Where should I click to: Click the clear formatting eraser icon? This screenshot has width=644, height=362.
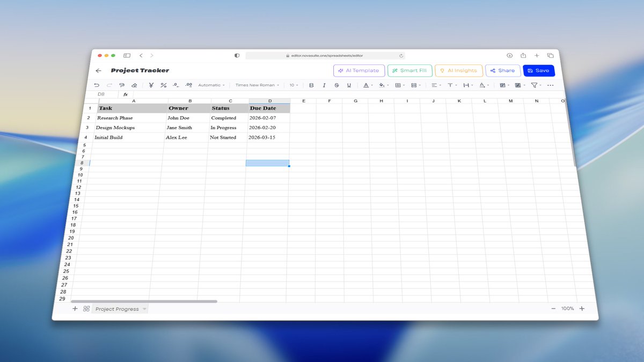pyautogui.click(x=134, y=85)
